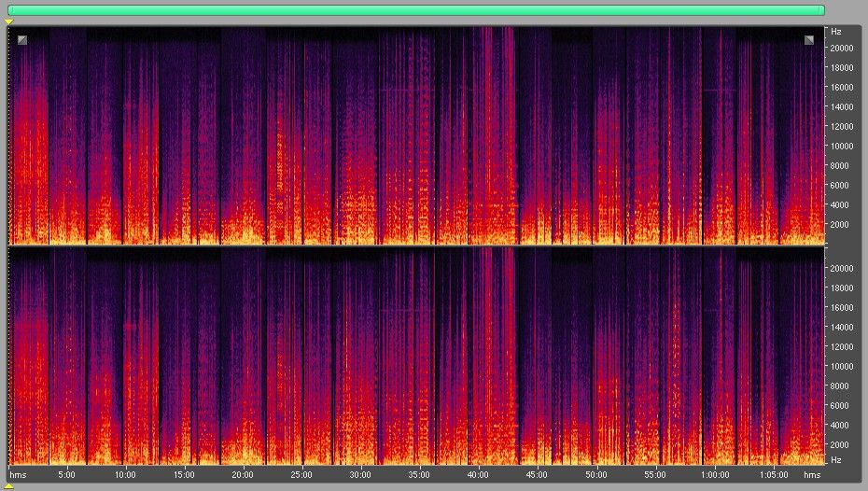Click the 35:00 mark on time ruler

point(419,475)
